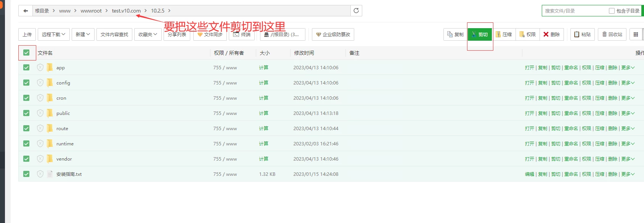Screen dimensions: 644x223
Task: Expand the 新建 dropdown
Action: (x=83, y=34)
